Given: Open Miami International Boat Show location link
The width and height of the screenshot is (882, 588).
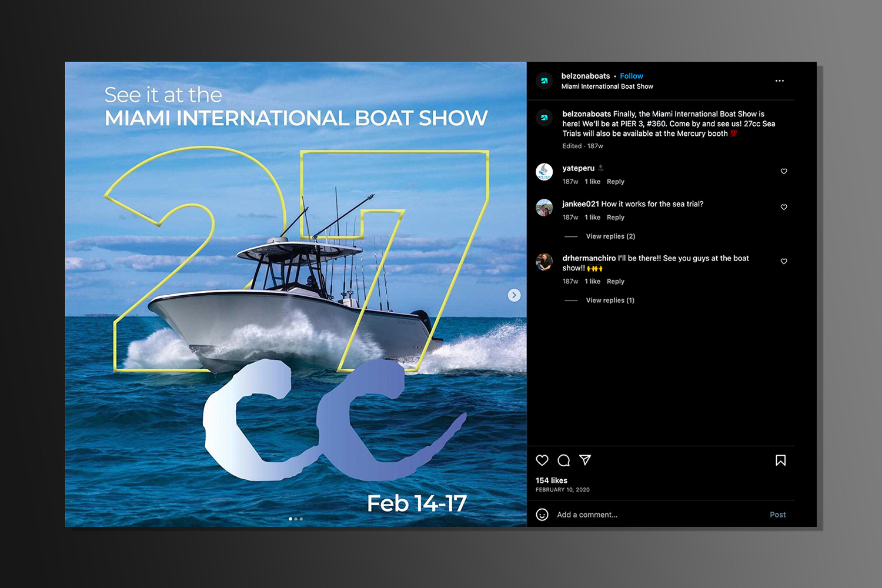Looking at the screenshot, I should (607, 86).
